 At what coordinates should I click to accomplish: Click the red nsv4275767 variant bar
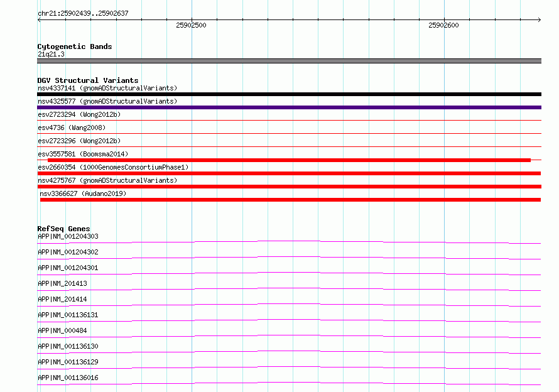tap(289, 187)
